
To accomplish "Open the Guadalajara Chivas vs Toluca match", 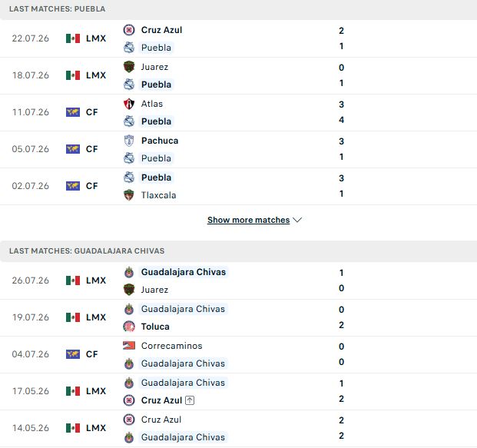I will (238, 317).
